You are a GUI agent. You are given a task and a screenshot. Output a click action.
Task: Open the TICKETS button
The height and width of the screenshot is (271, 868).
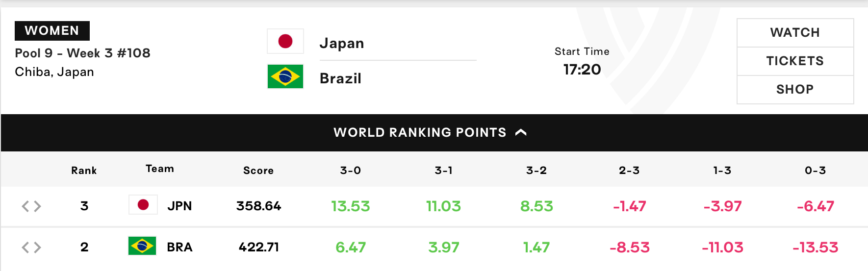pyautogui.click(x=795, y=61)
